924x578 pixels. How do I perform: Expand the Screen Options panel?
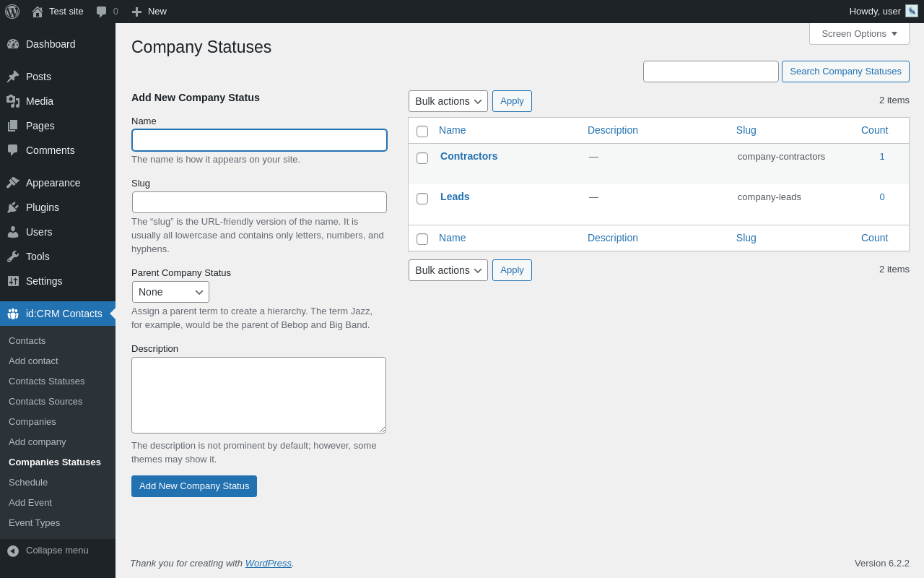click(x=859, y=33)
